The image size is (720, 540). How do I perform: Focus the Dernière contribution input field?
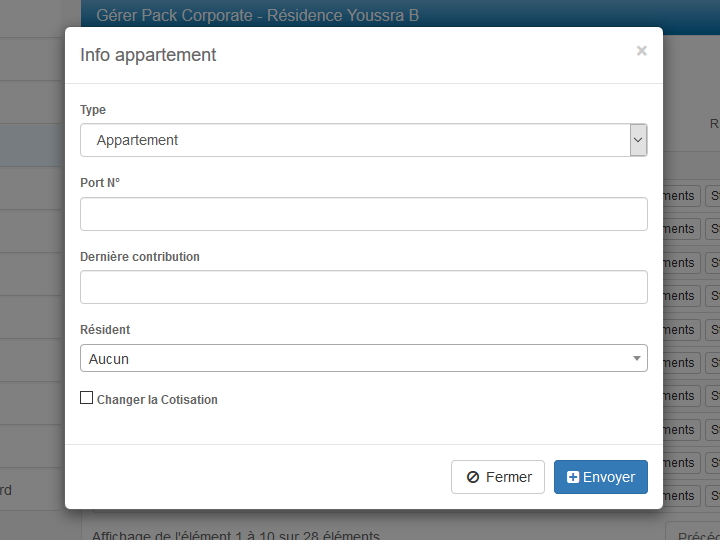(x=363, y=287)
